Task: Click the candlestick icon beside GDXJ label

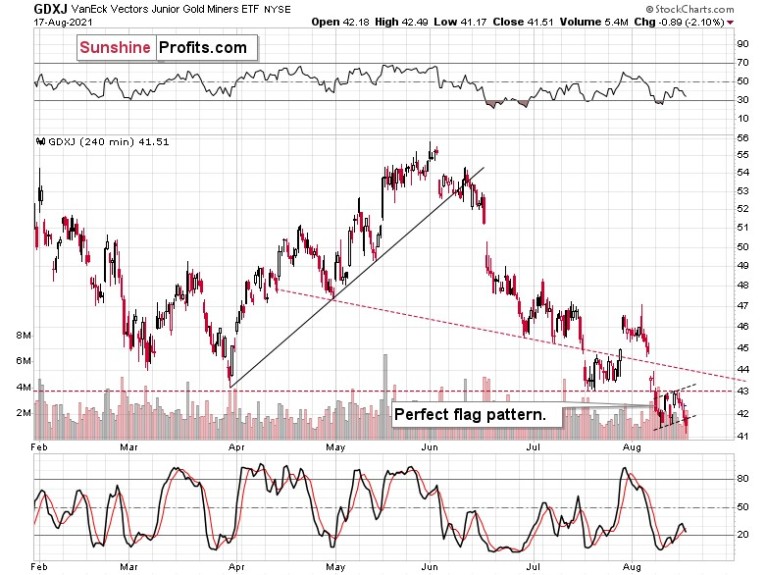Action: (41, 142)
